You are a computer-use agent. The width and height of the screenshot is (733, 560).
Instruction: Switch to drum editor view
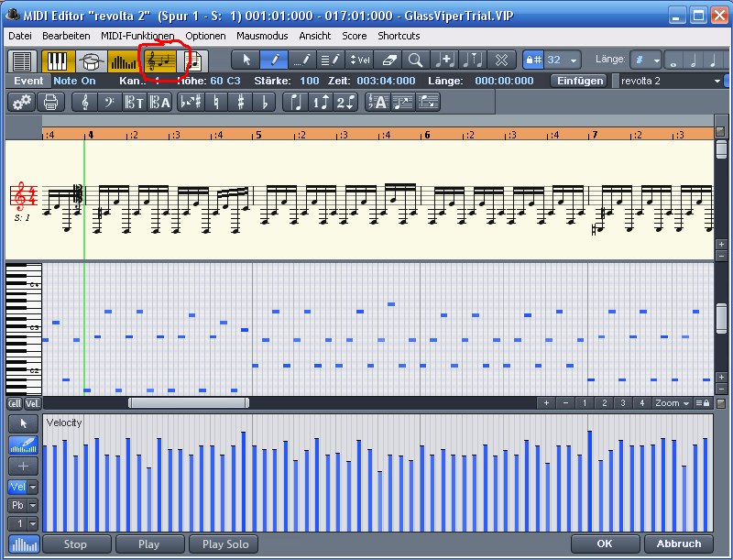[x=91, y=60]
